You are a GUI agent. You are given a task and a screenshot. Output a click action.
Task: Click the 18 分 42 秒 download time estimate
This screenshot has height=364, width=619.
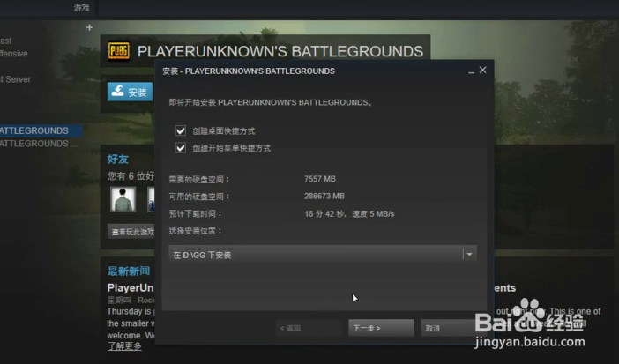pyautogui.click(x=324, y=214)
